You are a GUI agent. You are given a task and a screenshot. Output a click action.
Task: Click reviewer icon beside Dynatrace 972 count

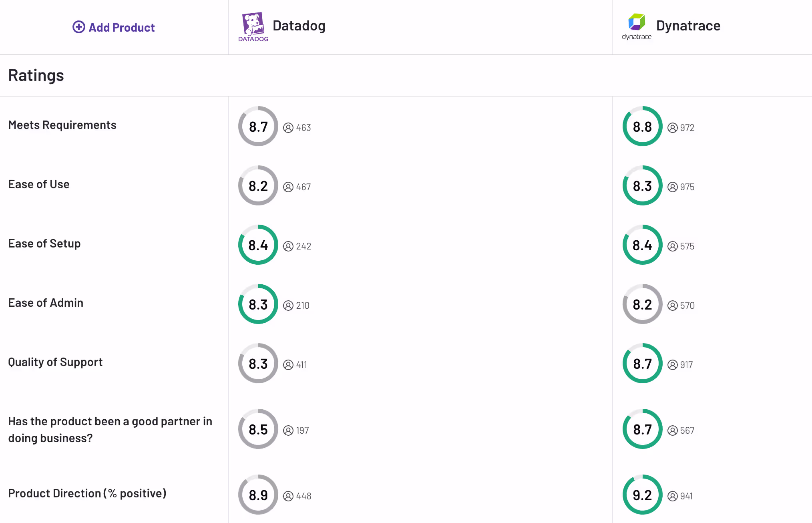pos(673,128)
